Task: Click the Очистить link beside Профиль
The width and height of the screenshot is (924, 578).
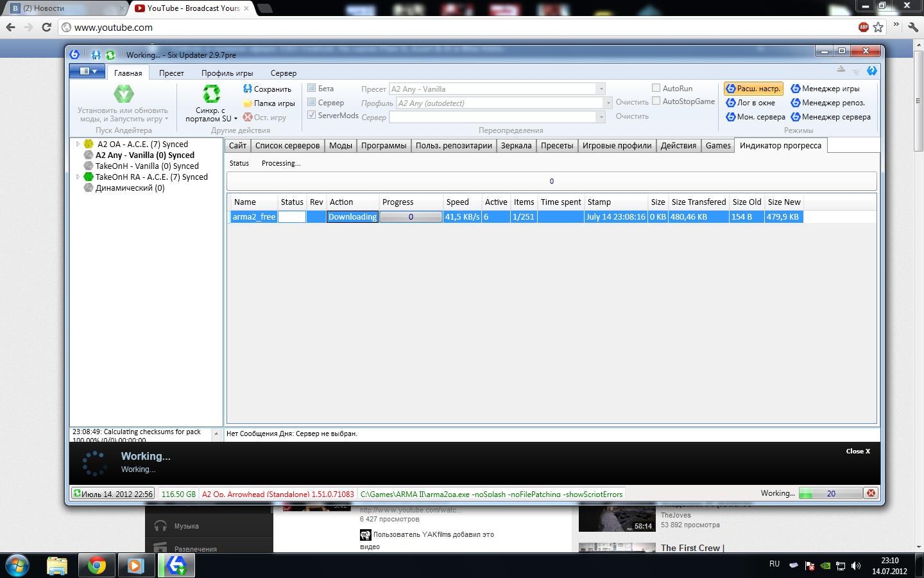Action: [x=632, y=103]
